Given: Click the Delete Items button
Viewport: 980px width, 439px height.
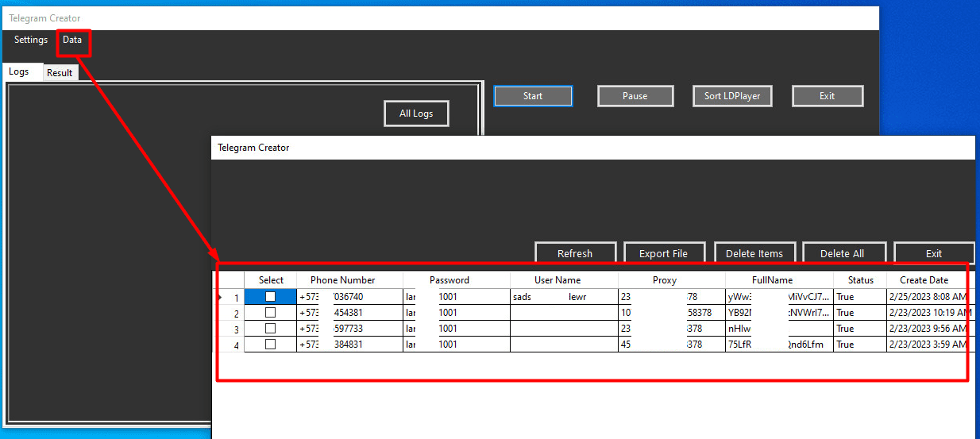Looking at the screenshot, I should [754, 253].
